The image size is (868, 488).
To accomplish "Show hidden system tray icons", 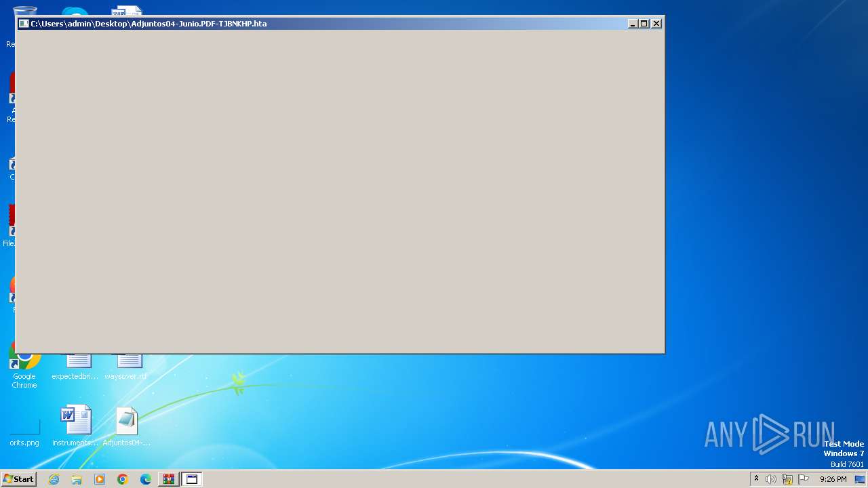I will click(x=756, y=479).
